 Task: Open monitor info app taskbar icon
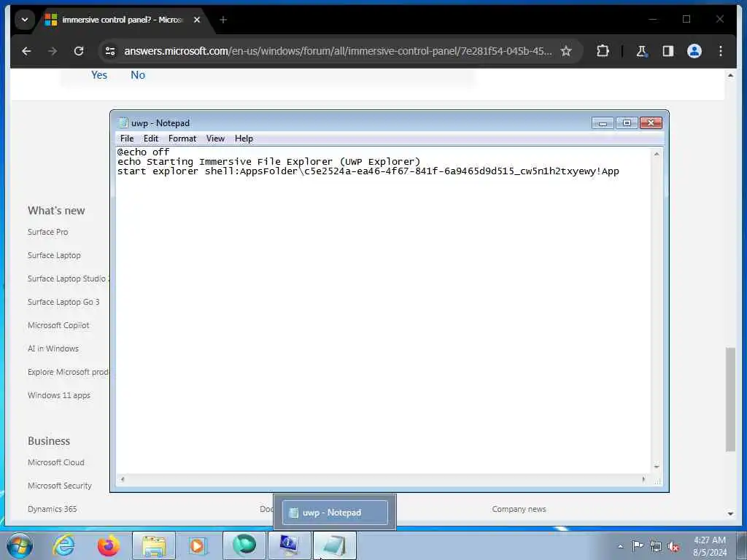coord(289,545)
